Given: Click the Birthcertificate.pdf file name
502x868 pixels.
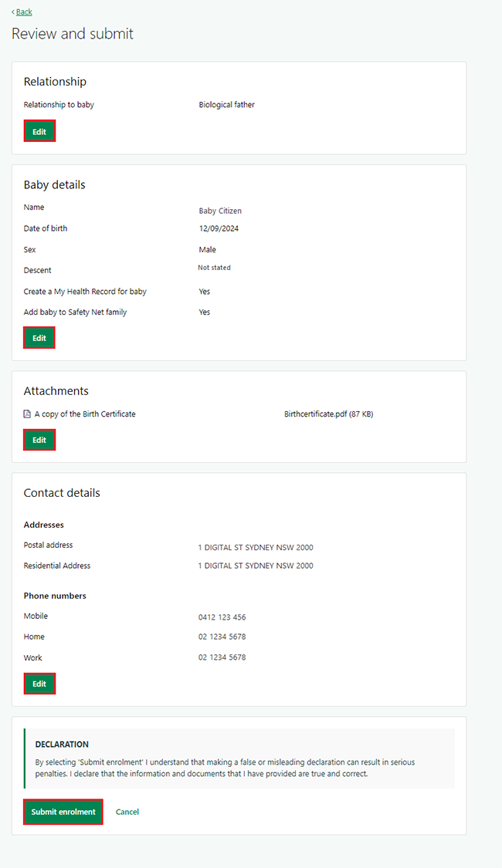Looking at the screenshot, I should (328, 414).
